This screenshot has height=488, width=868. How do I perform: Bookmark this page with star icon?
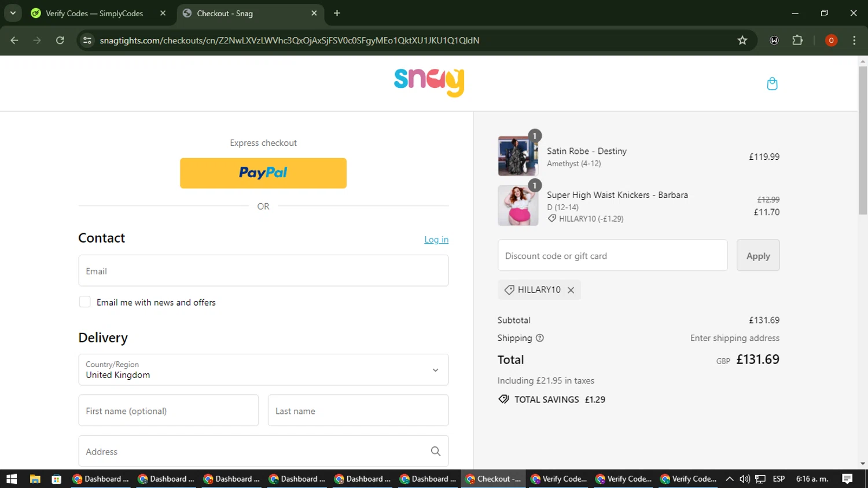pos(742,41)
